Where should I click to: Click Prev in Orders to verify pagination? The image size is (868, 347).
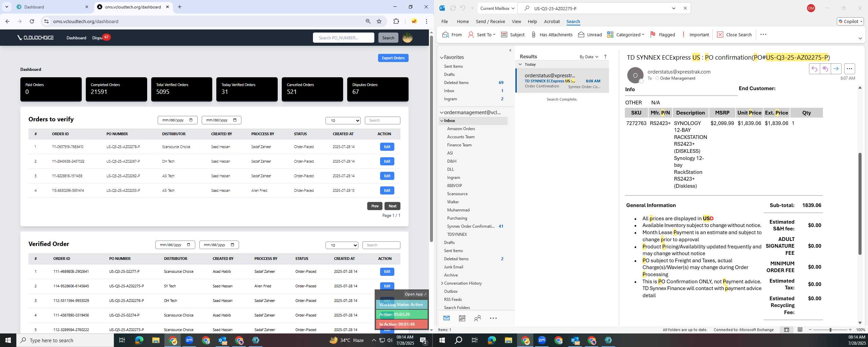coord(375,206)
